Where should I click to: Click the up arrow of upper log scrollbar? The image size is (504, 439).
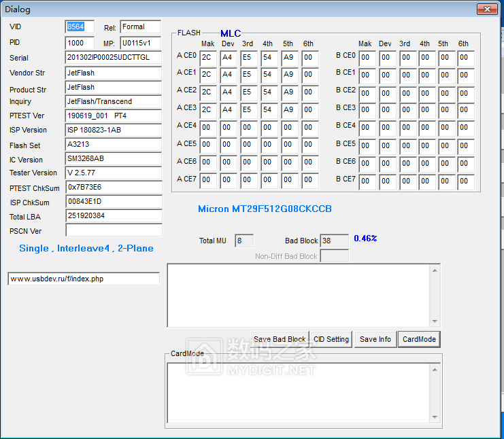tap(435, 270)
